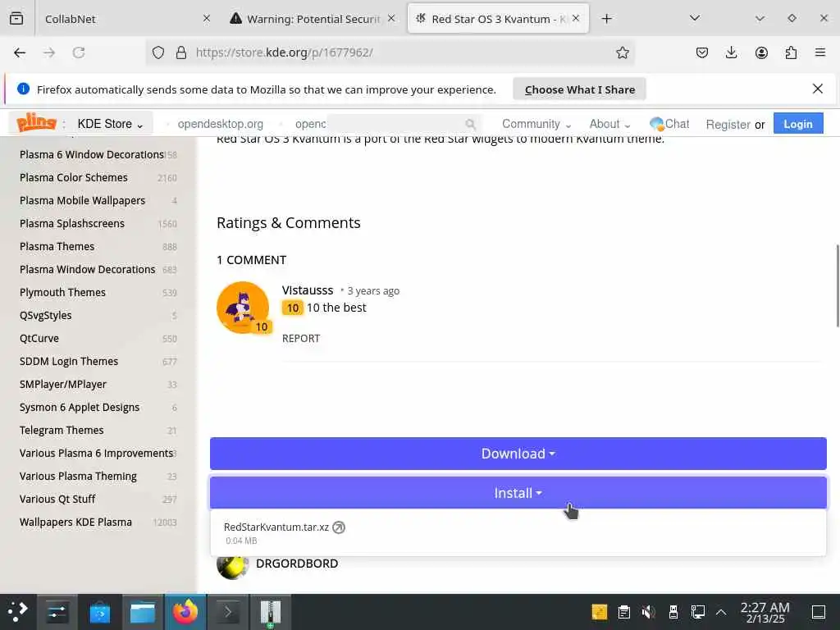Open the Pocket save icon
Viewport: 840px width, 630px height.
click(x=702, y=52)
